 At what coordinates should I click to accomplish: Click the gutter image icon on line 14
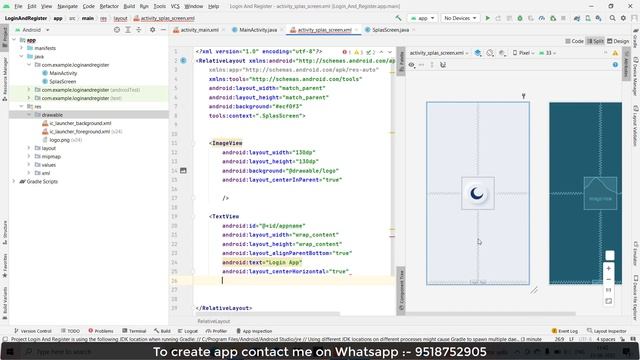183,171
